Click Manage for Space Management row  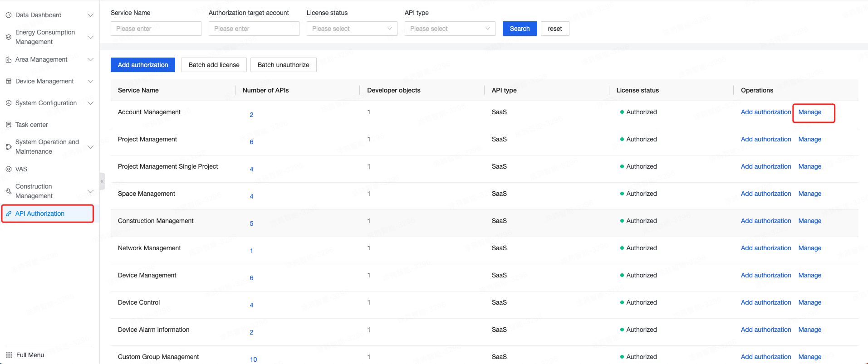[810, 194]
